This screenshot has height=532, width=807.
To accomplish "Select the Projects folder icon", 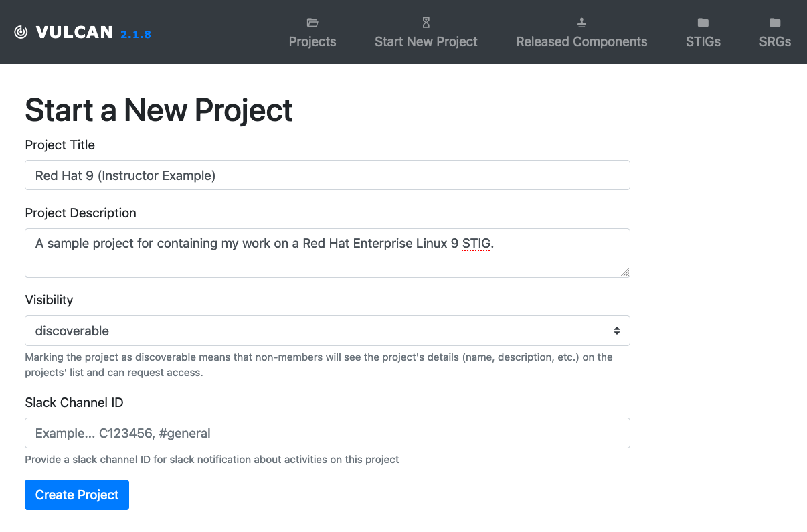I will pyautogui.click(x=312, y=22).
